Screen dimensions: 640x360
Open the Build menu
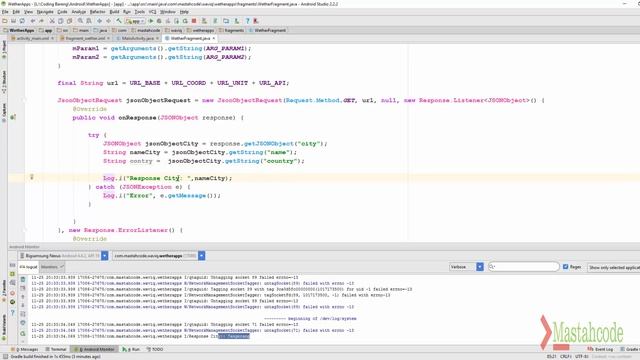(114, 12)
